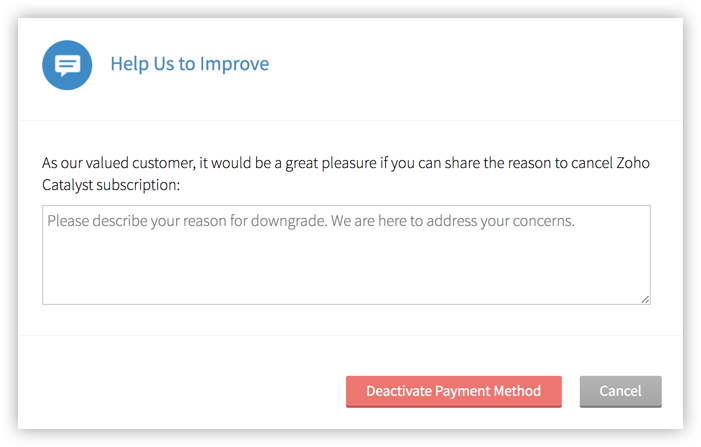Click the blue chat bubble feedback icon
The width and height of the screenshot is (701, 447).
[67, 65]
